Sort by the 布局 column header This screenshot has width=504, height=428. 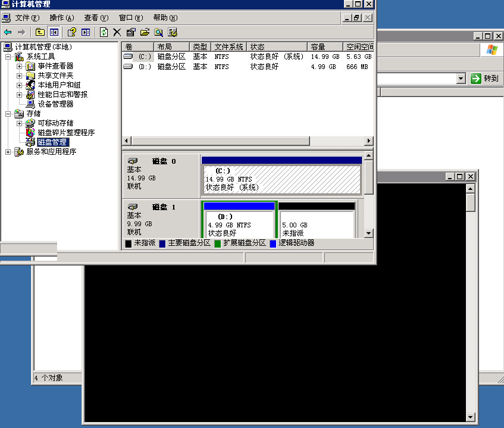[171, 47]
